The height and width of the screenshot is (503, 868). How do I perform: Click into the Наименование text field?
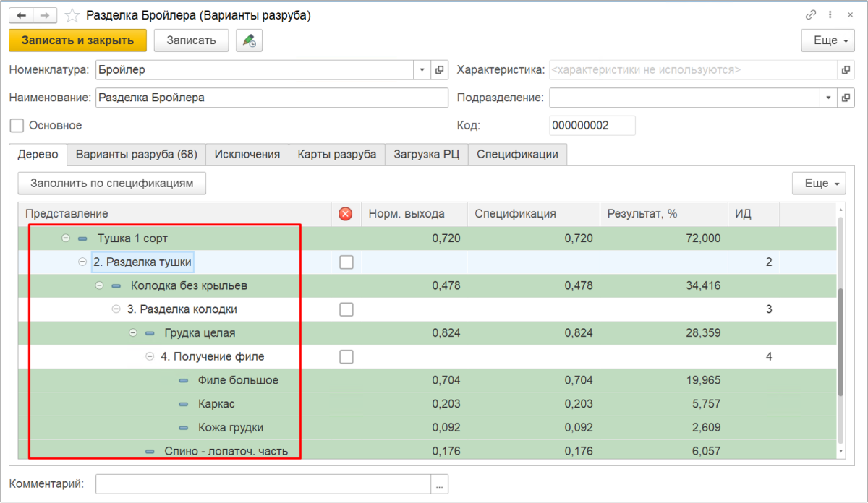271,98
